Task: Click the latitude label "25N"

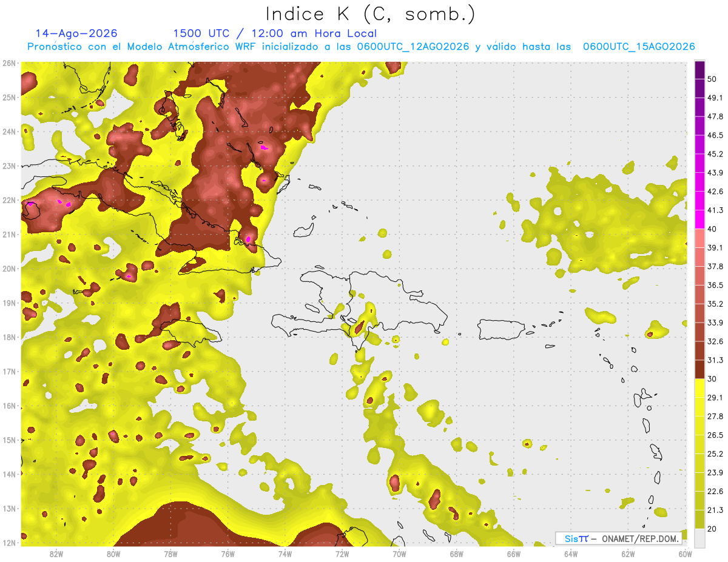Action: point(9,97)
